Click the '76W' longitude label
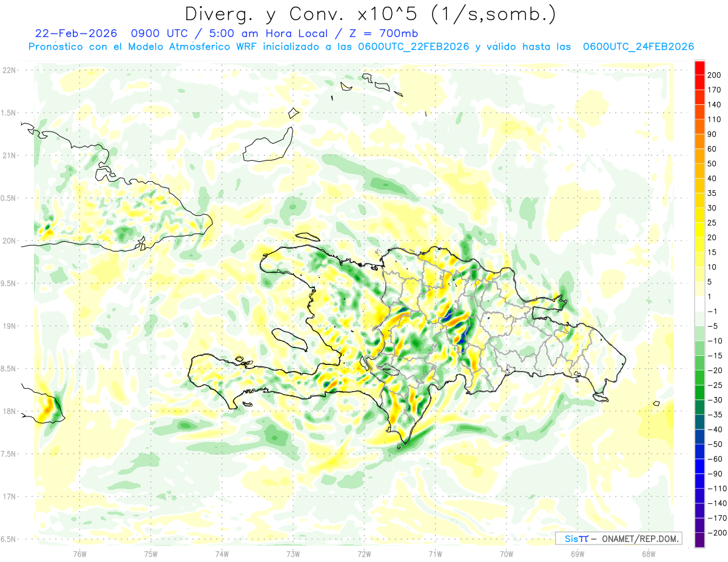The width and height of the screenshot is (728, 562). pos(79,553)
